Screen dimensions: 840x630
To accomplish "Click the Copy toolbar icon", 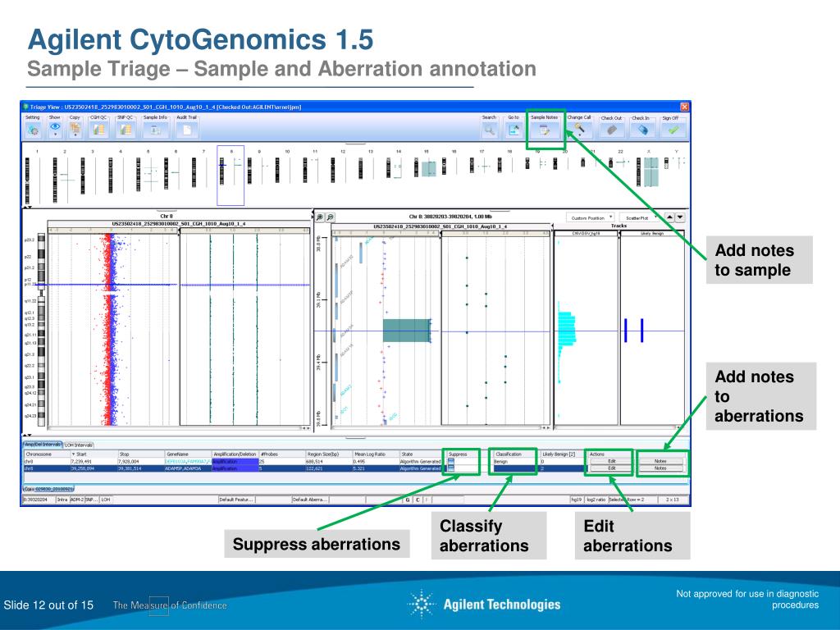I will point(75,129).
